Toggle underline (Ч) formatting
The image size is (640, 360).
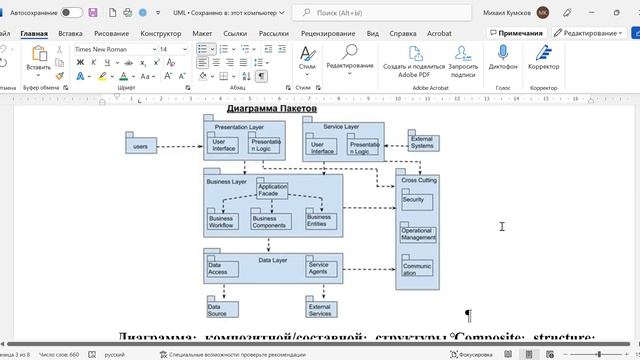pos(107,63)
